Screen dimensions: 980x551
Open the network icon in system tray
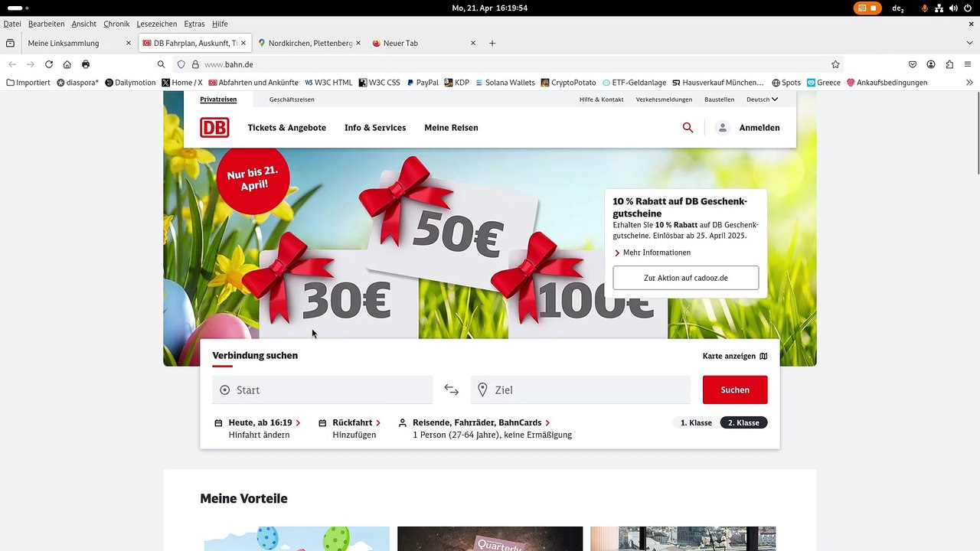click(x=939, y=8)
